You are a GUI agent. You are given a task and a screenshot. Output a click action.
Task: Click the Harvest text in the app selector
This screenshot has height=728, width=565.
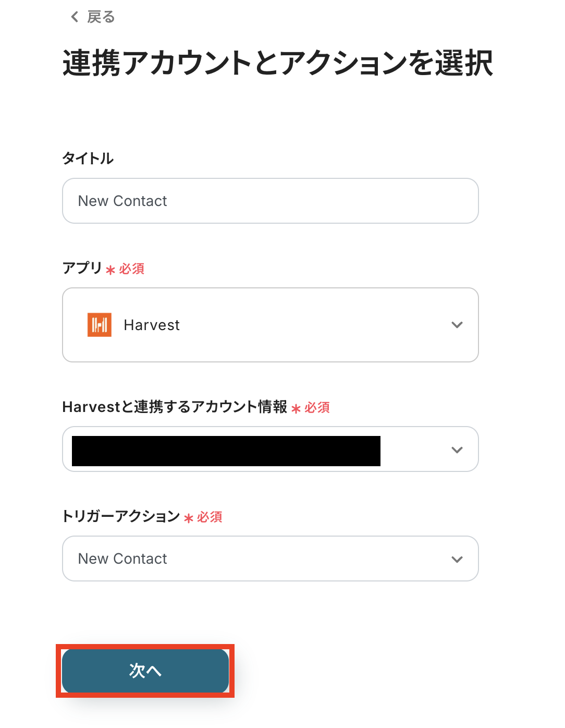(x=152, y=325)
